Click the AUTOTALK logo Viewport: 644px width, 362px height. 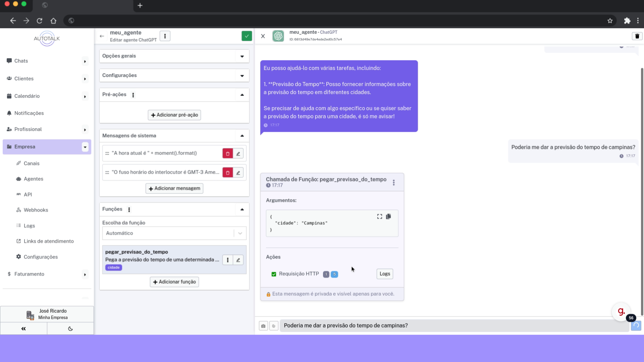(47, 39)
